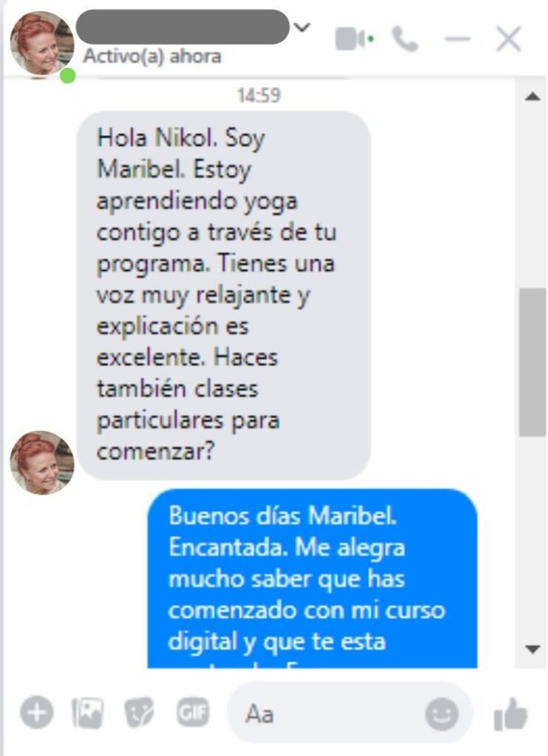Click the blue "Buenos días Maribel" reply bubble
Screen dimensions: 548x756
(312, 579)
